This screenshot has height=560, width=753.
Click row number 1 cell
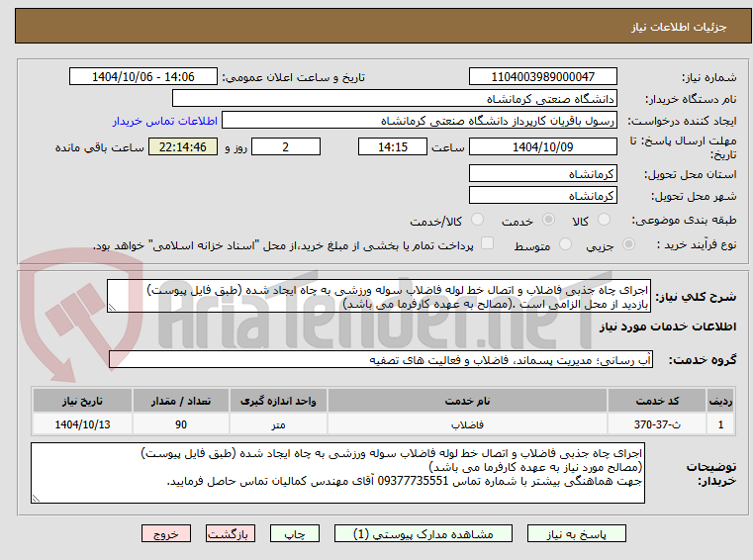[x=720, y=424]
